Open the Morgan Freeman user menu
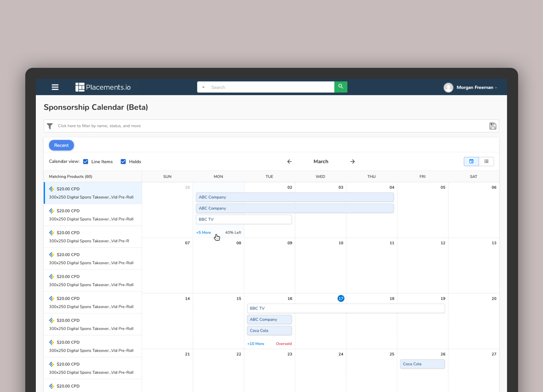Screen dimensions: 543x392 coord(474,87)
